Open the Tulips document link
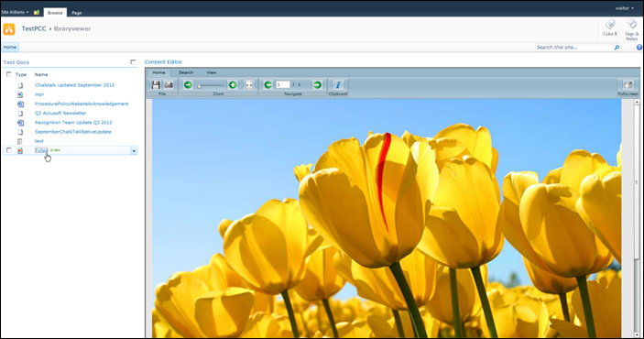This screenshot has width=644, height=339. pos(41,150)
